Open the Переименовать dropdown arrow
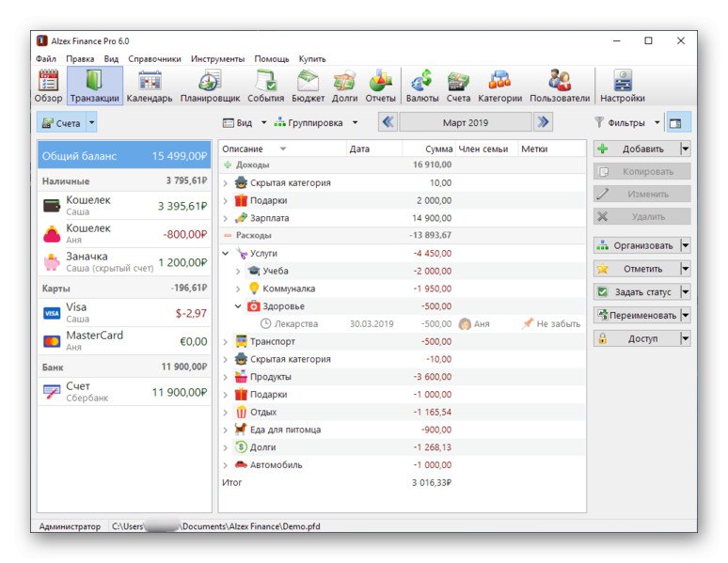728x563 pixels. point(686,315)
